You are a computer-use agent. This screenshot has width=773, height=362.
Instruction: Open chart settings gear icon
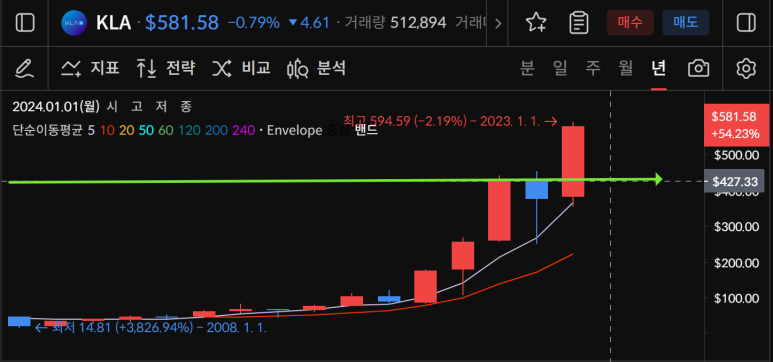coord(746,68)
